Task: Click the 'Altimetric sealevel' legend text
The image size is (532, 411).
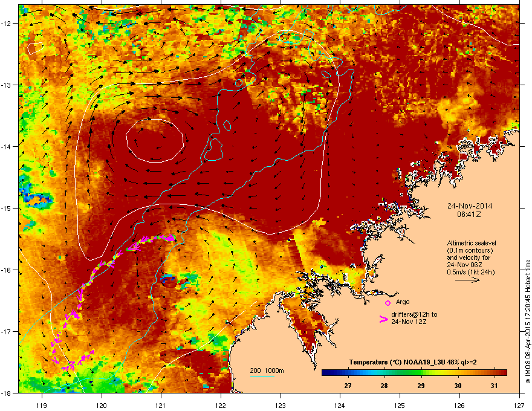Action: (x=472, y=243)
